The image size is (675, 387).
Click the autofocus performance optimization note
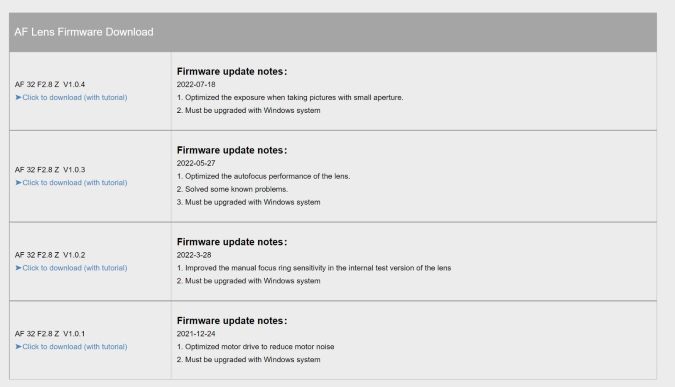[x=263, y=176]
